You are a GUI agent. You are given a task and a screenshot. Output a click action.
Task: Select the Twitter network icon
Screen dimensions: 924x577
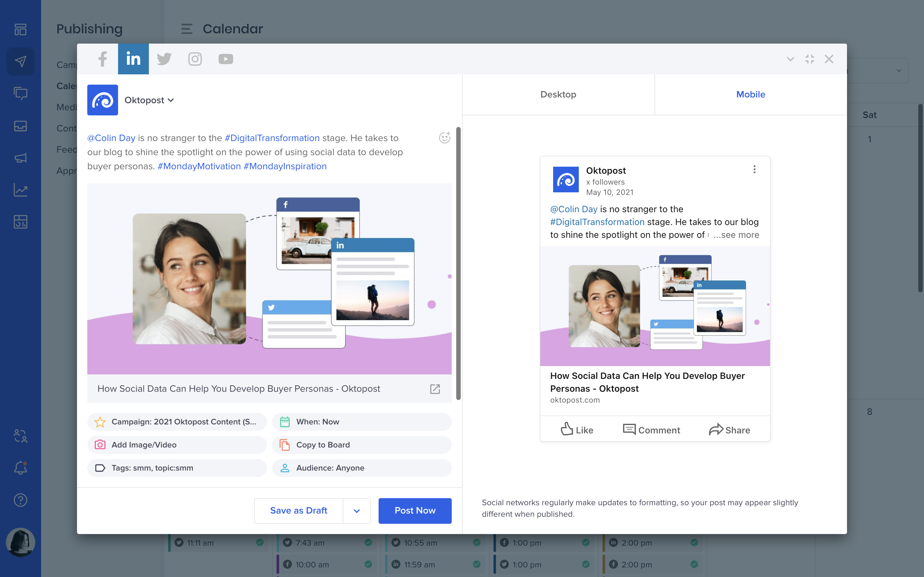pos(164,59)
